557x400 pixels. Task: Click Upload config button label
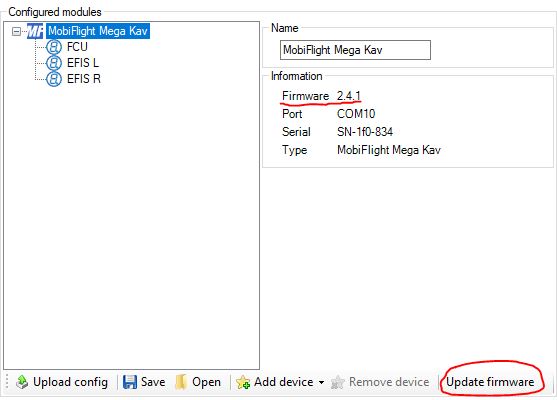click(70, 382)
